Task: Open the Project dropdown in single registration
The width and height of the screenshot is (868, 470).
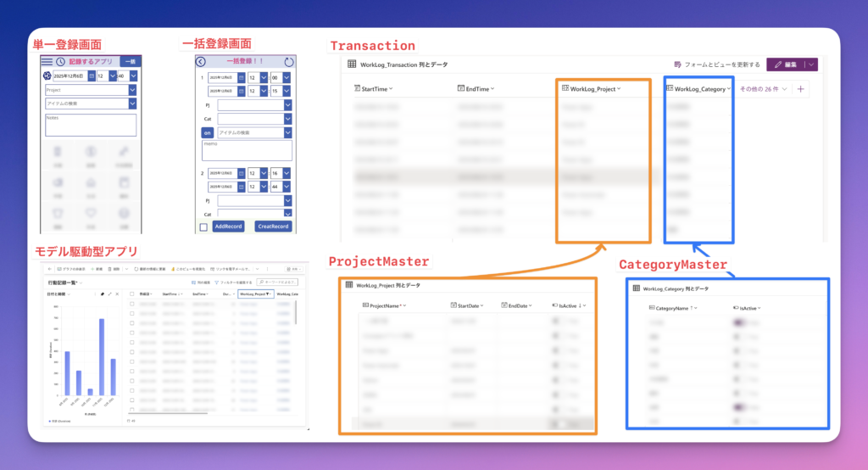Action: pyautogui.click(x=132, y=89)
